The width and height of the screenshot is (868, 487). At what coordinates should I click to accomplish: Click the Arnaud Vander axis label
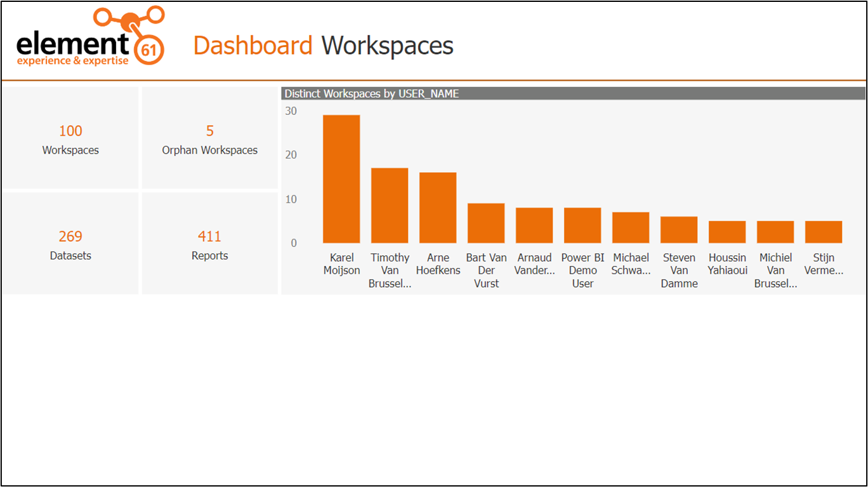coord(534,264)
